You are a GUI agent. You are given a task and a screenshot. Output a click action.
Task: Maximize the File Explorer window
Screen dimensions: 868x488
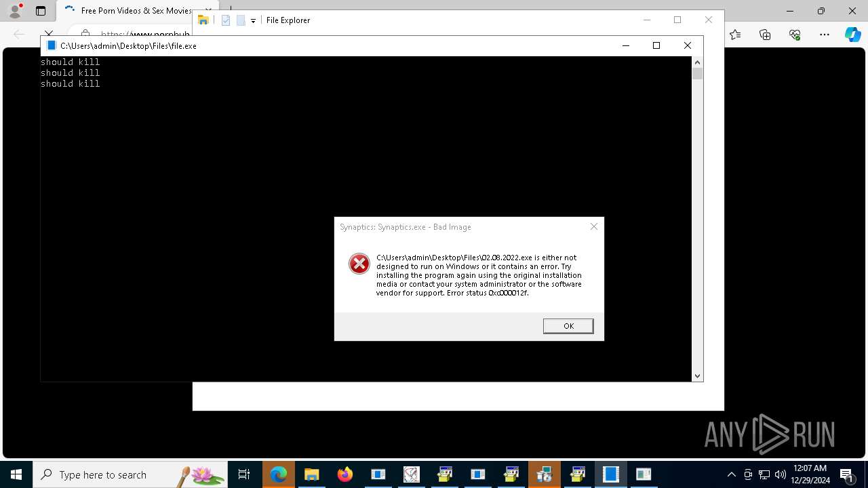(677, 20)
